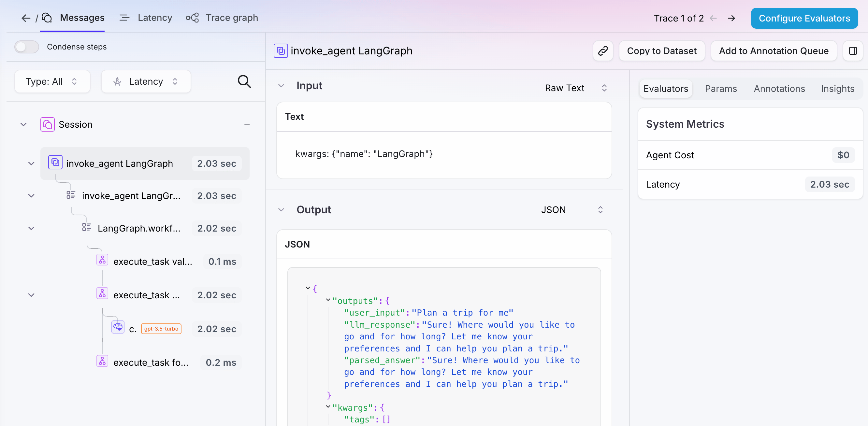868x426 pixels.
Task: Click the Agent Cost $0 value
Action: tap(843, 155)
